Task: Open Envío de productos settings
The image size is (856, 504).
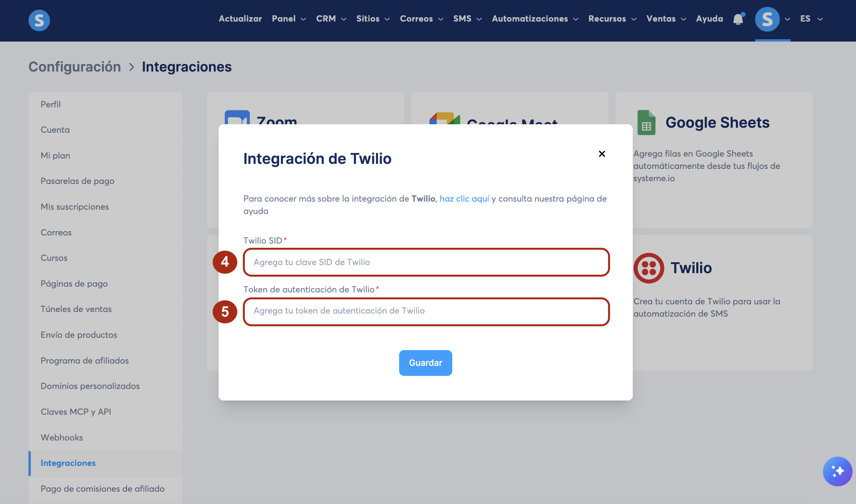Action: [x=105, y=335]
